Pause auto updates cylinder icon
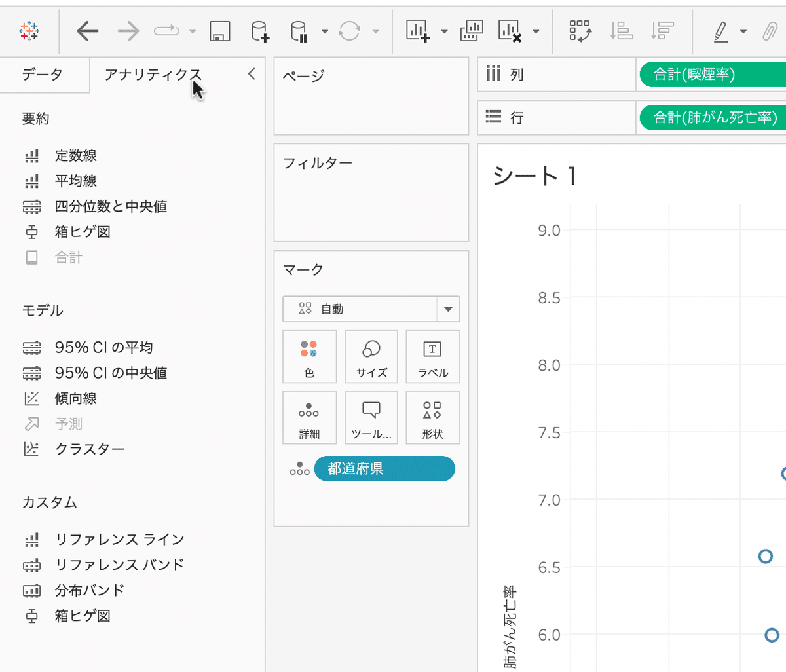 [299, 31]
